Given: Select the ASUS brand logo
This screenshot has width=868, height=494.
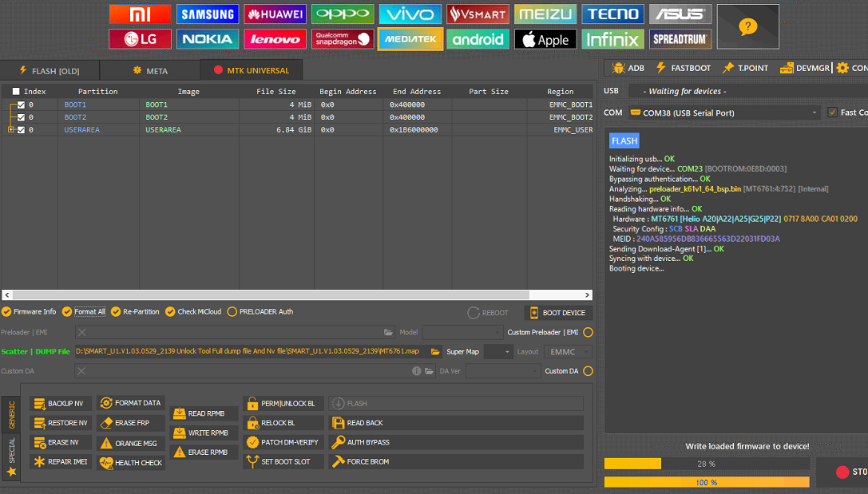Looking at the screenshot, I should click(x=680, y=14).
